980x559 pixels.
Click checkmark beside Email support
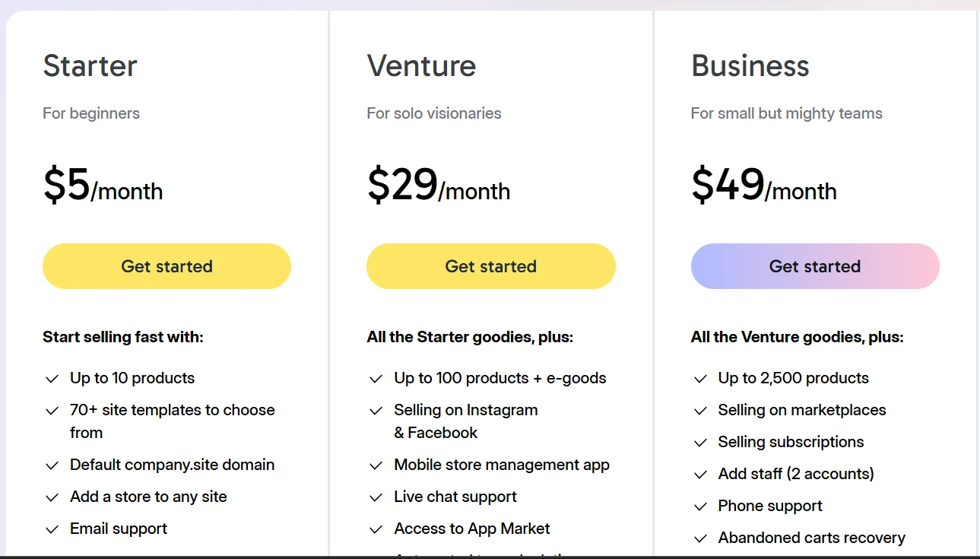[52, 529]
